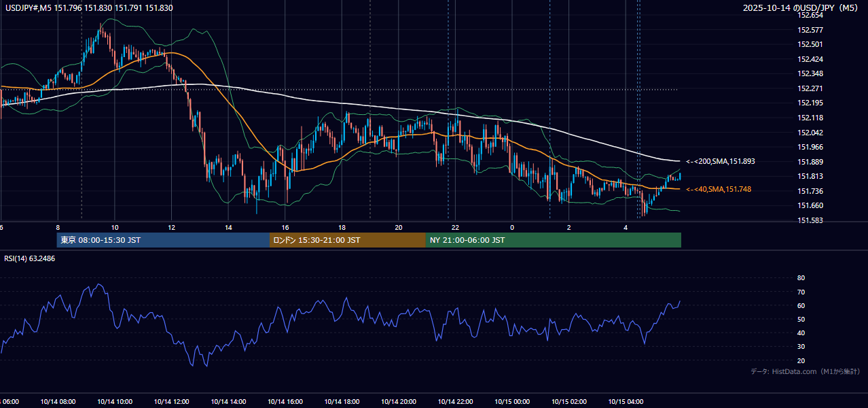Click hour label 22 above the session bars
Viewport: 868px width, 408px height.
point(455,227)
